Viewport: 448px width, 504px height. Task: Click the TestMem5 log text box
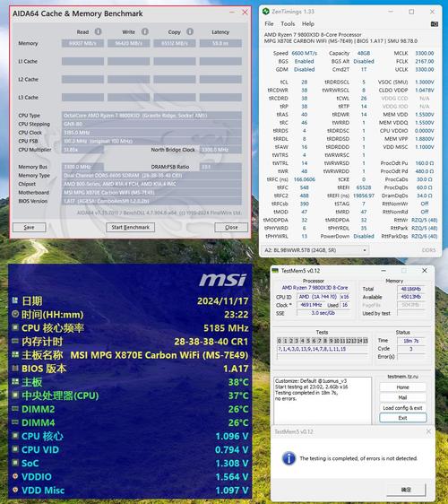point(323,401)
